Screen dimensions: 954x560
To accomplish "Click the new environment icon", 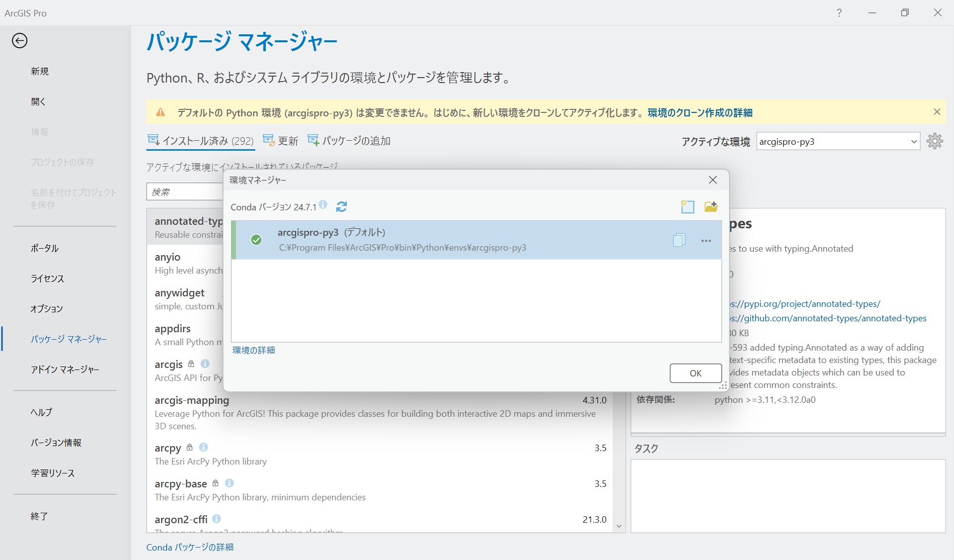I will click(x=687, y=206).
